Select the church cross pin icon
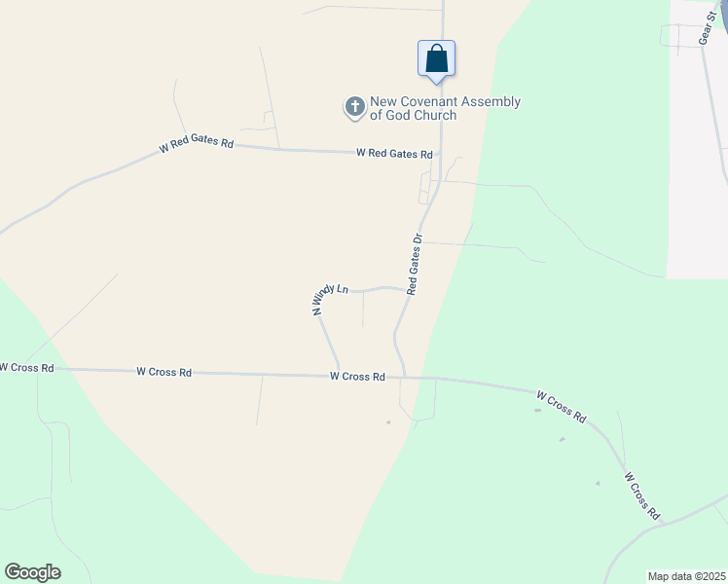The width and height of the screenshot is (728, 584). [x=355, y=108]
